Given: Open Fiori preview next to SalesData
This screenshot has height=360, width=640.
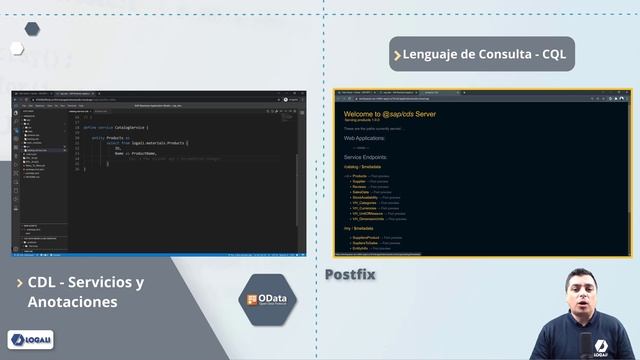Looking at the screenshot, I should [382, 192].
